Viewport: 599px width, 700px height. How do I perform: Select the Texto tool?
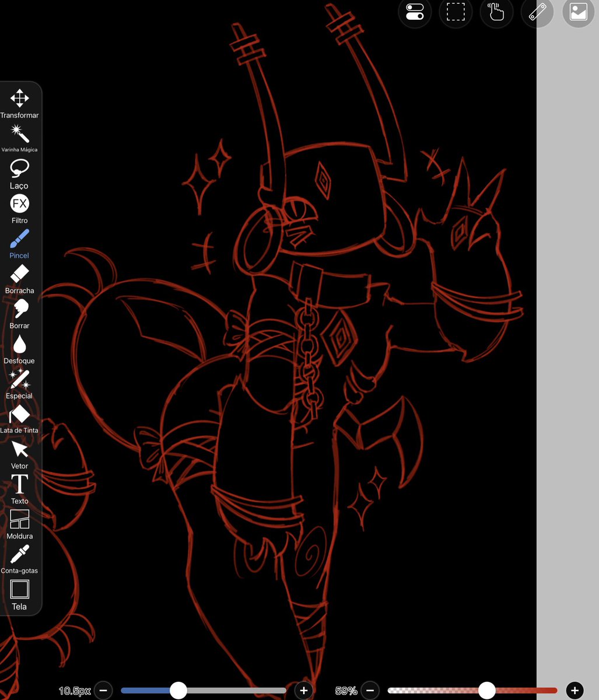tap(19, 489)
